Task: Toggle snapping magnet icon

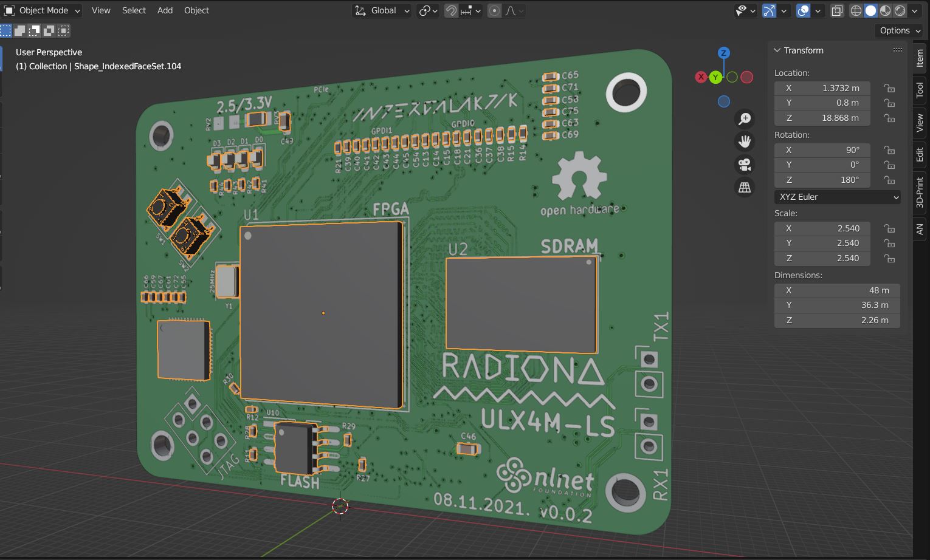Action: pyautogui.click(x=451, y=10)
